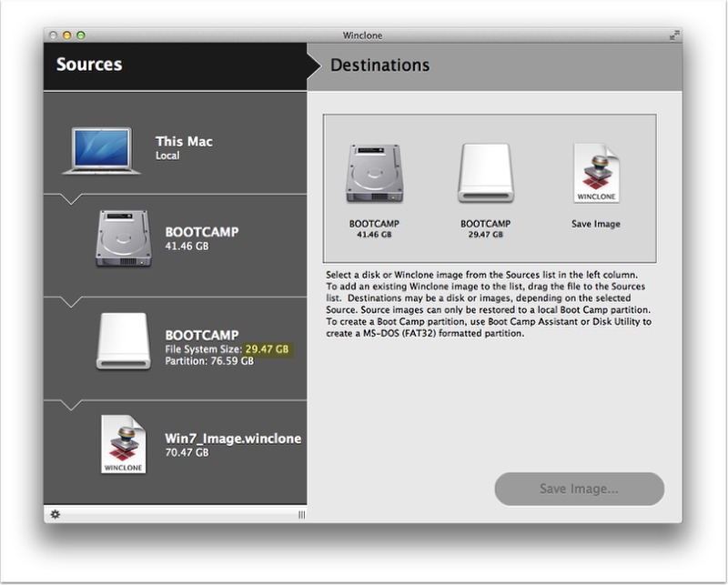Image resolution: width=728 pixels, height=585 pixels.
Task: Click the "70.47 GB" image size text
Action: pyautogui.click(x=187, y=452)
